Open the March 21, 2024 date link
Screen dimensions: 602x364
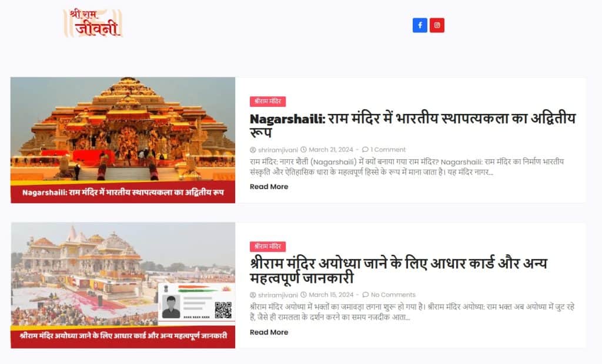(330, 150)
